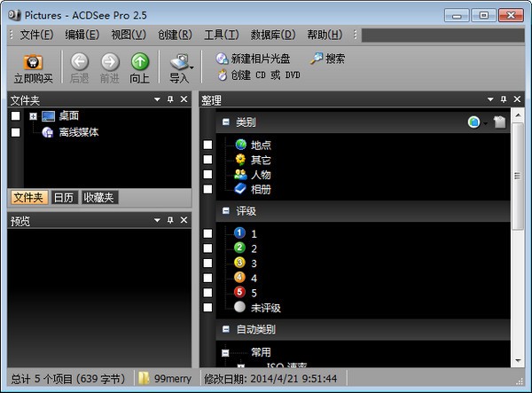Select the 文件夹 tab

(29, 198)
